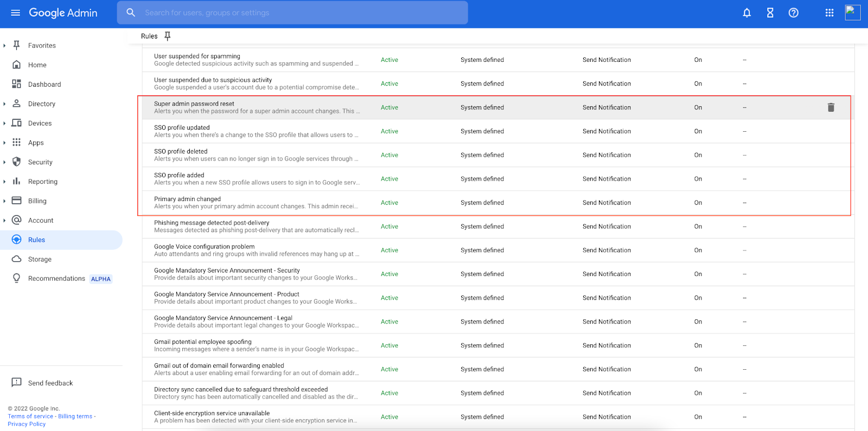Click the Send feedback icon
The height and width of the screenshot is (431, 868).
pos(17,383)
